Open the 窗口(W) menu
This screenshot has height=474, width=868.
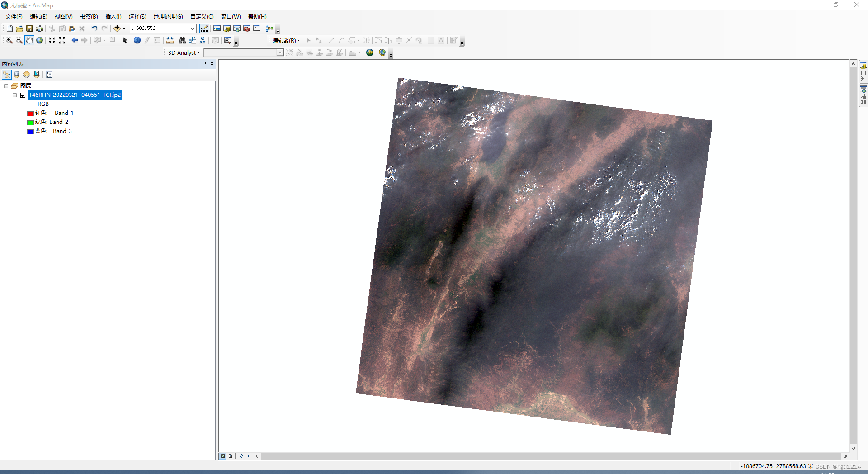tap(231, 17)
